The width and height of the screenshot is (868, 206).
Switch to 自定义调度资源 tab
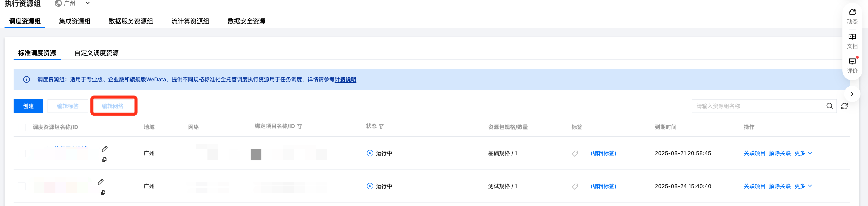(x=96, y=53)
